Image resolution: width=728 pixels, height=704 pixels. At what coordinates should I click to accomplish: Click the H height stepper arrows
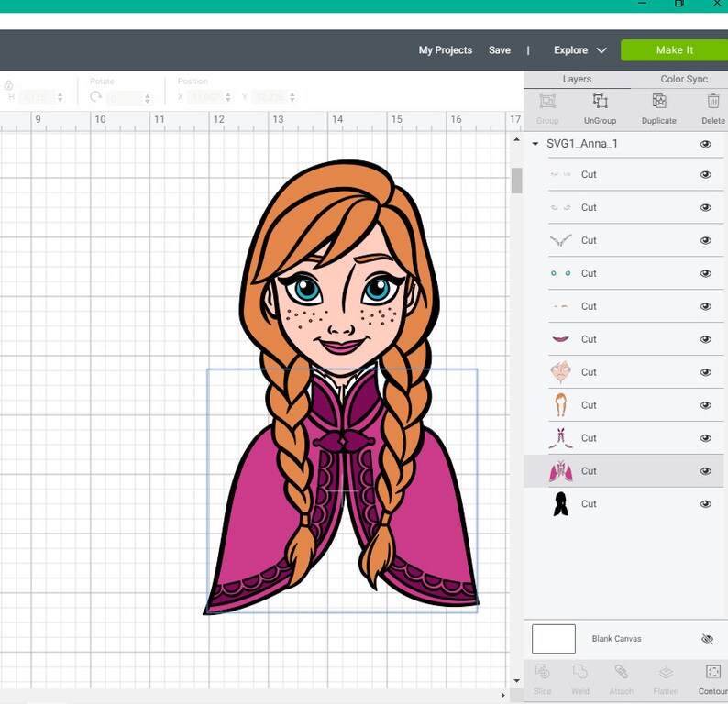[x=60, y=97]
